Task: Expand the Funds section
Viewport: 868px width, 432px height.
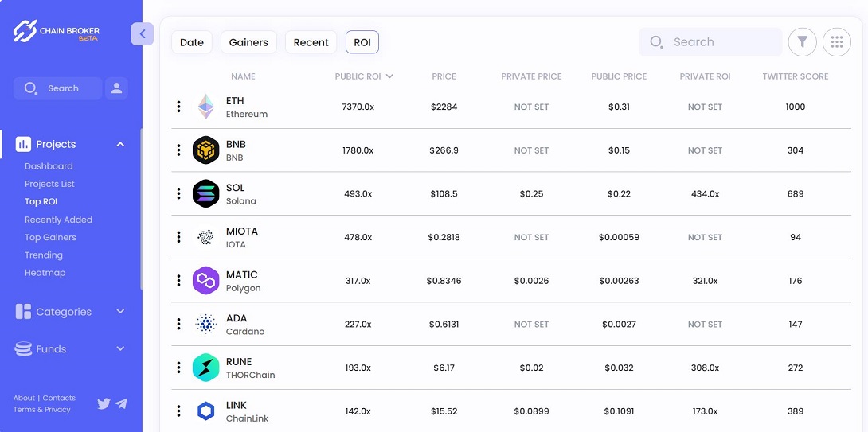Action: click(120, 348)
